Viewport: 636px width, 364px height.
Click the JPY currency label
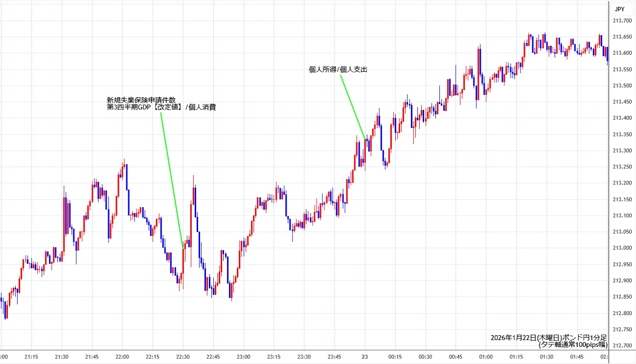[619, 8]
